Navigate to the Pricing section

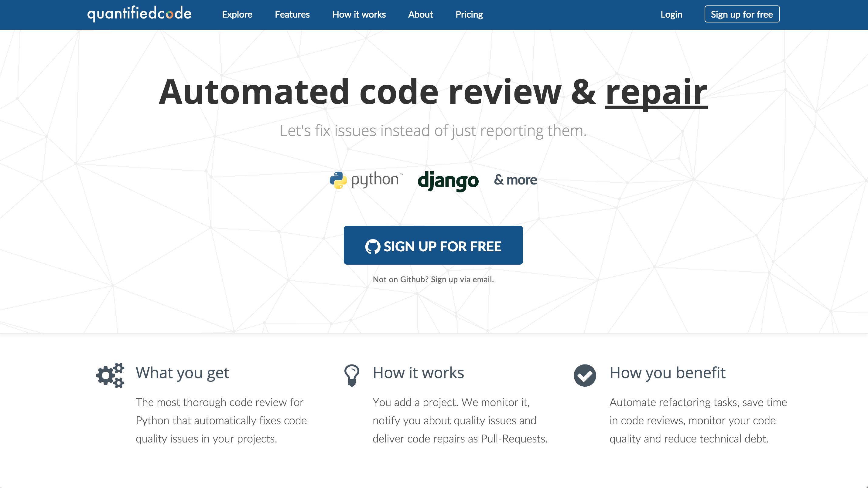(x=469, y=15)
